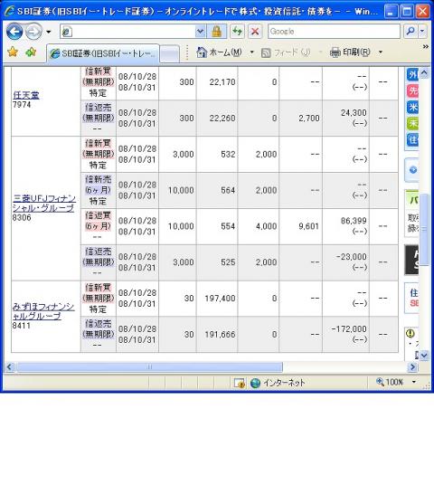Go back with the browser Back arrow
Screen dimensions: 434x504
14,32
